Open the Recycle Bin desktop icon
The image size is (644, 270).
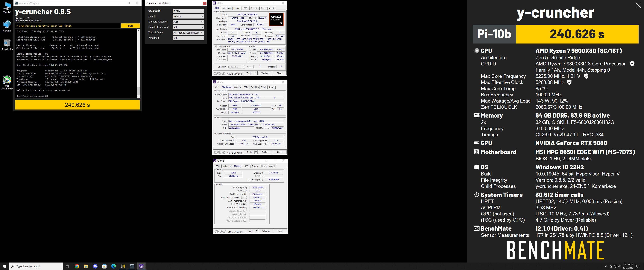(7, 44)
